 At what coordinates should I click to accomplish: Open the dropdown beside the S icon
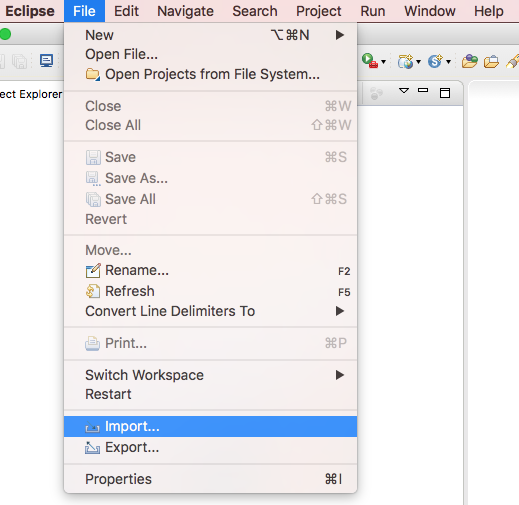click(449, 62)
